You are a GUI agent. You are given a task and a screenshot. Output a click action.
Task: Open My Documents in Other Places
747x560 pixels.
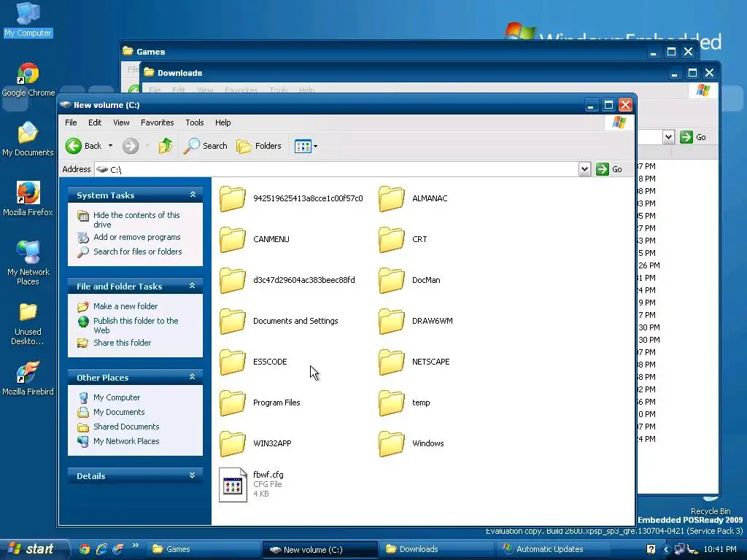coord(119,412)
